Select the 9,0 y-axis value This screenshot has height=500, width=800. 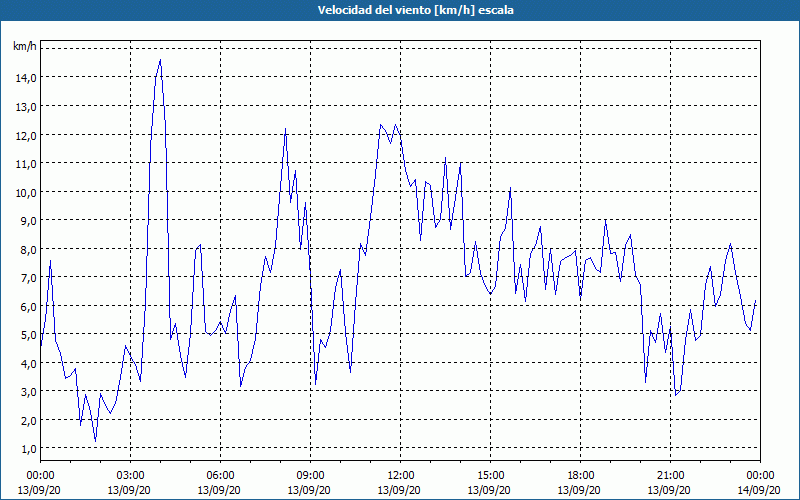pos(28,220)
